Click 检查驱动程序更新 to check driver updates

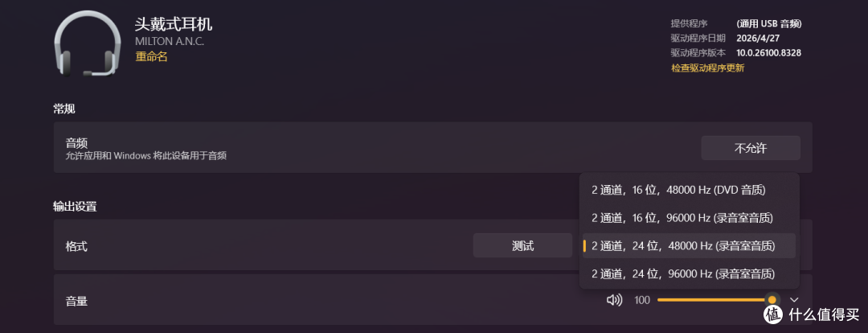point(707,68)
